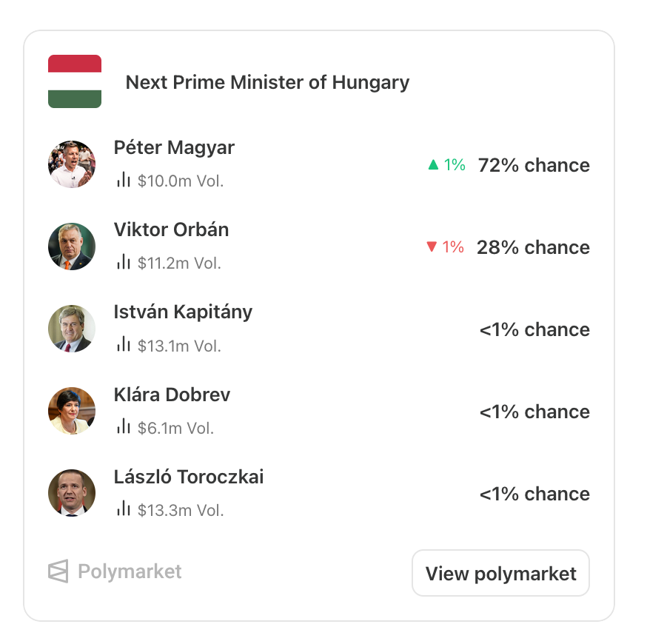
Task: Click László Toroczkai's avatar image
Action: click(72, 493)
